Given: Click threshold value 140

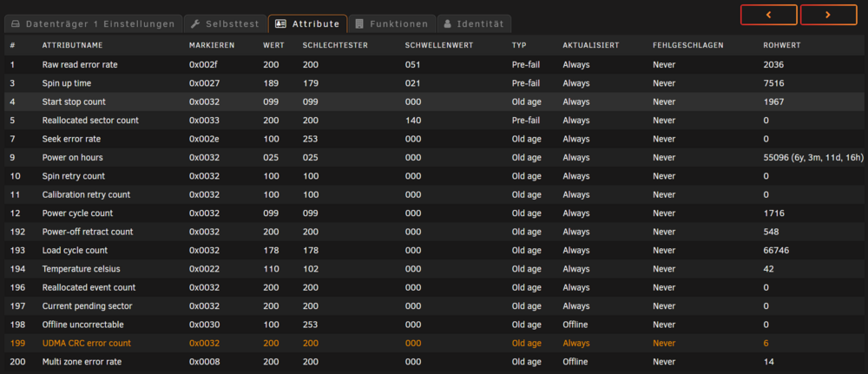Looking at the screenshot, I should tap(413, 120).
